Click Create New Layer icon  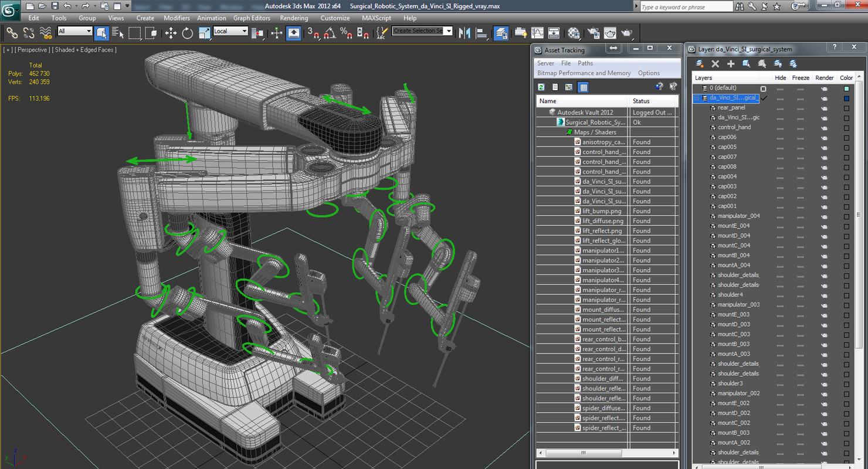coord(700,63)
